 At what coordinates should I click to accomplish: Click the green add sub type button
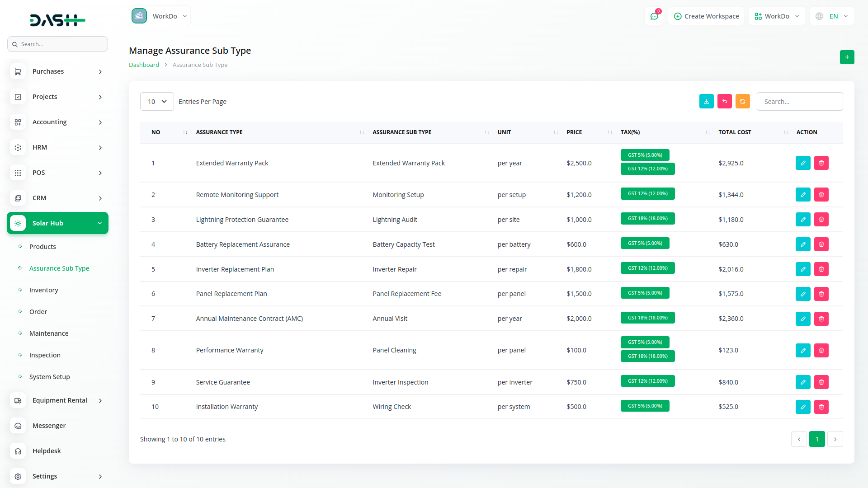pyautogui.click(x=847, y=57)
